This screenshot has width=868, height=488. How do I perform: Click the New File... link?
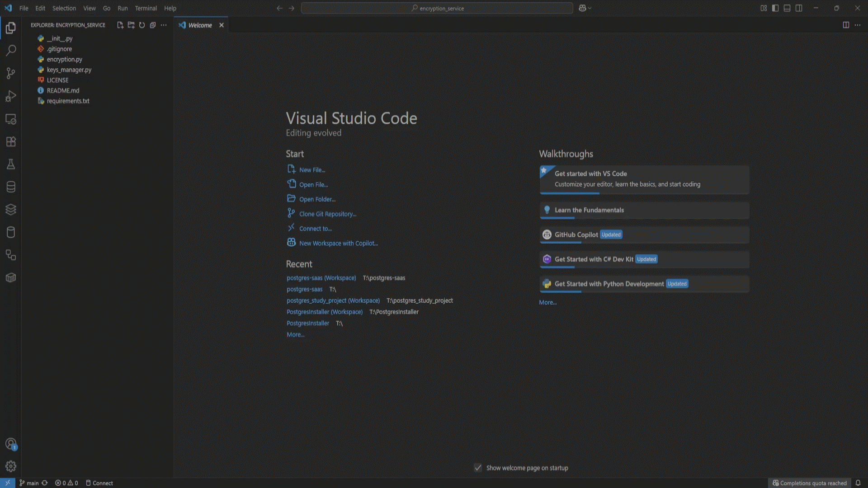tap(312, 170)
